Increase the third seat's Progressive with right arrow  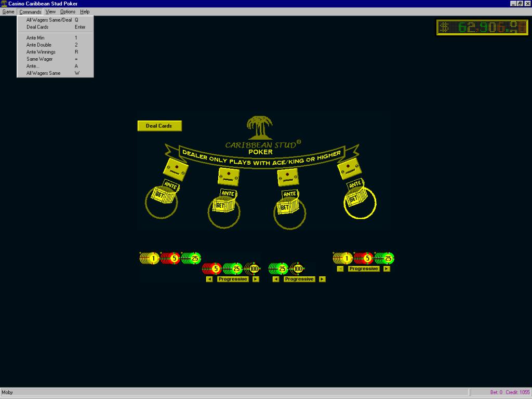point(322,279)
